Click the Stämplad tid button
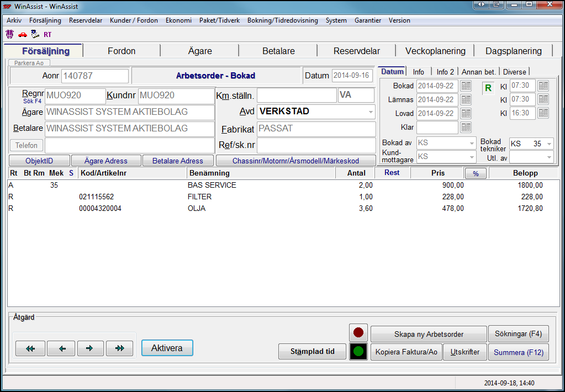This screenshot has width=565, height=392. pos(313,351)
